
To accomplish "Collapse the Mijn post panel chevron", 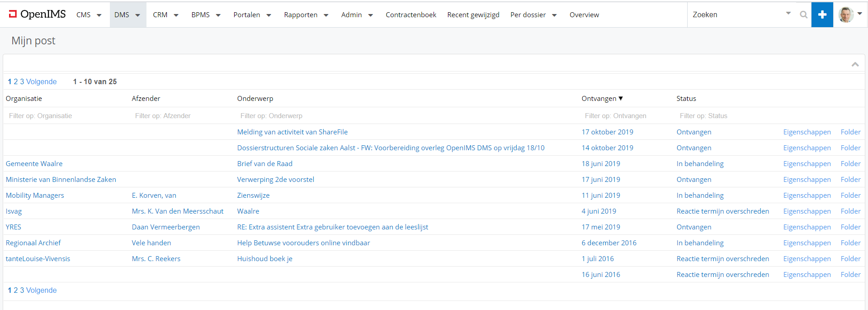I will click(855, 64).
